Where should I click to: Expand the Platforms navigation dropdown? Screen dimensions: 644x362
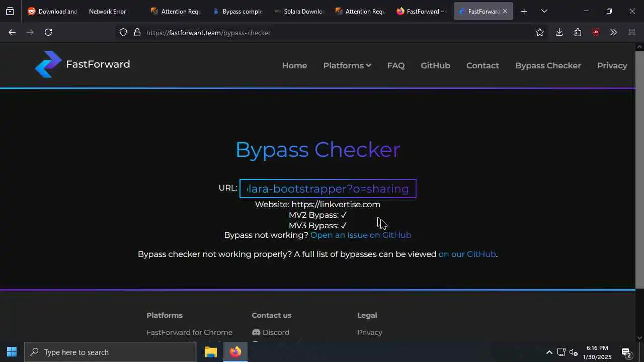(347, 65)
